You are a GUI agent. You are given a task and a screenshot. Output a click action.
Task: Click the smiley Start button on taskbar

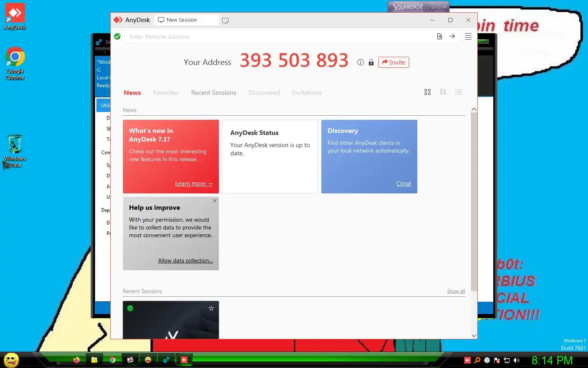click(x=11, y=360)
